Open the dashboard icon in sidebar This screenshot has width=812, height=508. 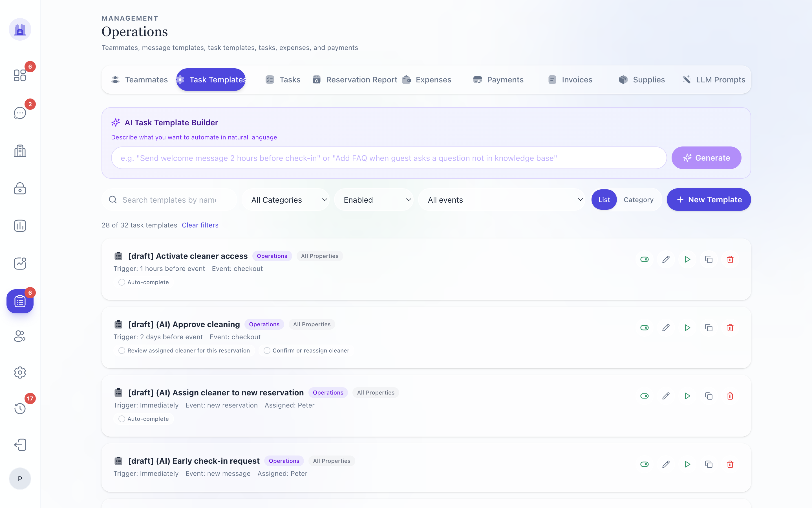point(20,75)
